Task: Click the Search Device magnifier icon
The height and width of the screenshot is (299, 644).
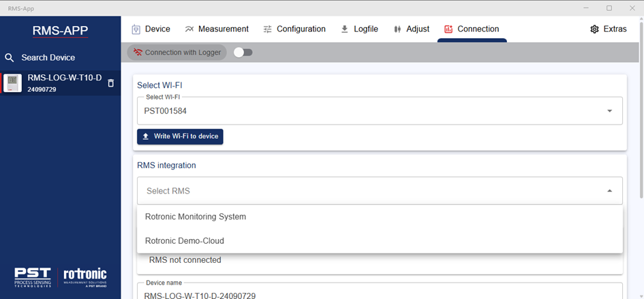Action: pos(10,57)
